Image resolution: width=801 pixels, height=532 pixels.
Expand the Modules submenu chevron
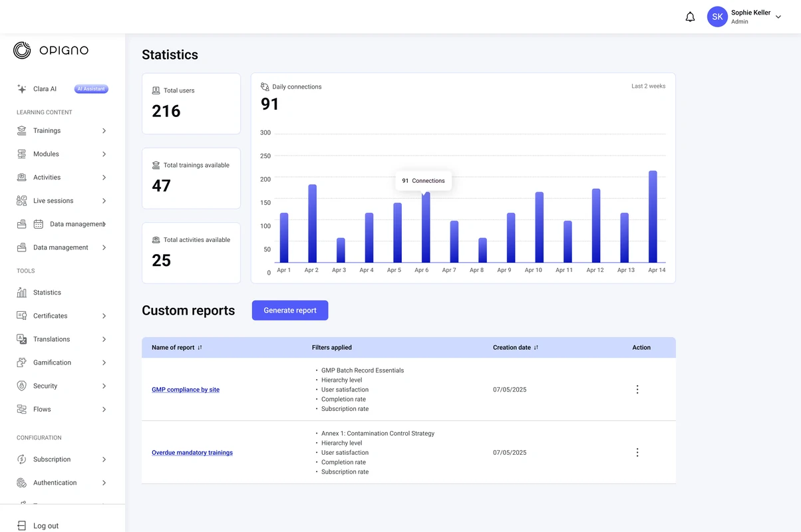104,154
